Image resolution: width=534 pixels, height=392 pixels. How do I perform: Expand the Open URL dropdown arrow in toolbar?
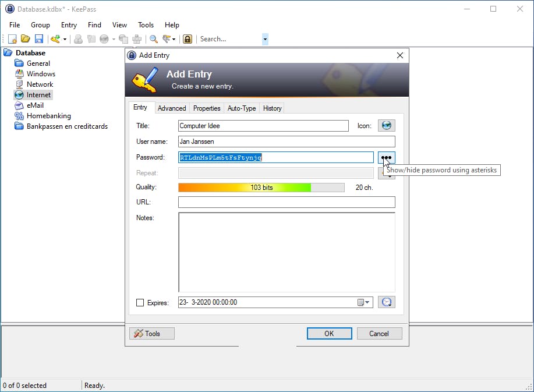pyautogui.click(x=114, y=39)
